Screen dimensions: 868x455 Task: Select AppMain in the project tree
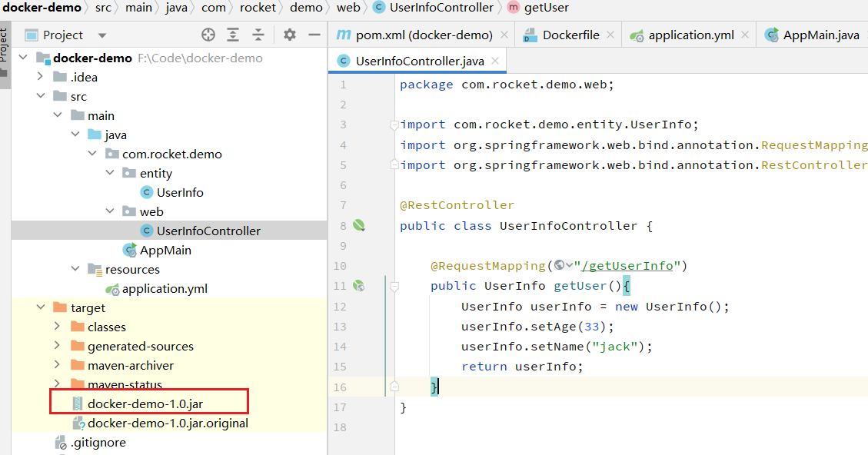tap(165, 250)
